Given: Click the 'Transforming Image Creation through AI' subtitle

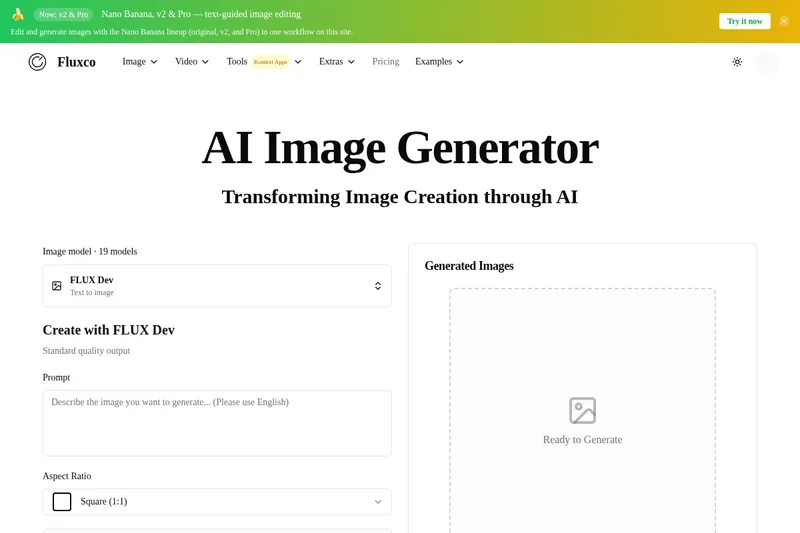Looking at the screenshot, I should click(x=399, y=197).
